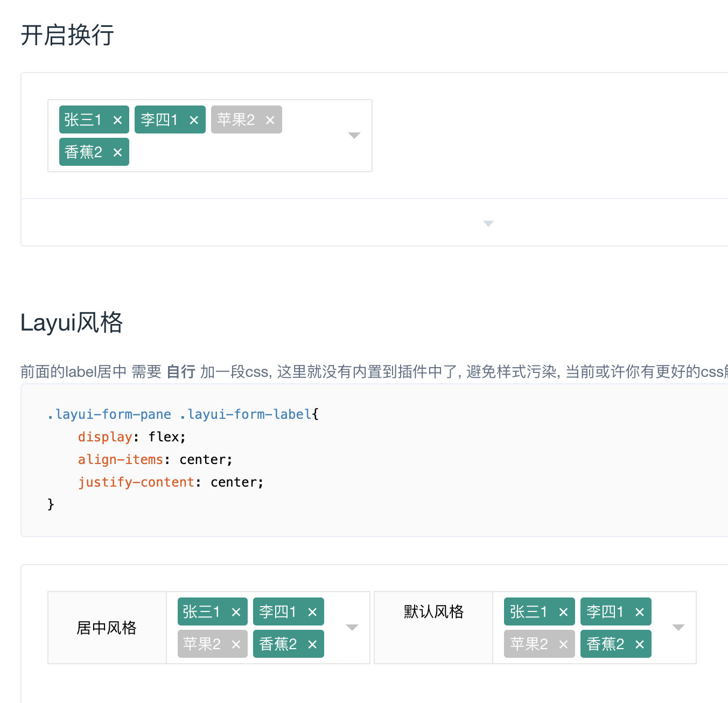728x703 pixels.
Task: Expand the 开启换行 multi-select dropdown arrow
Action: pos(354,136)
